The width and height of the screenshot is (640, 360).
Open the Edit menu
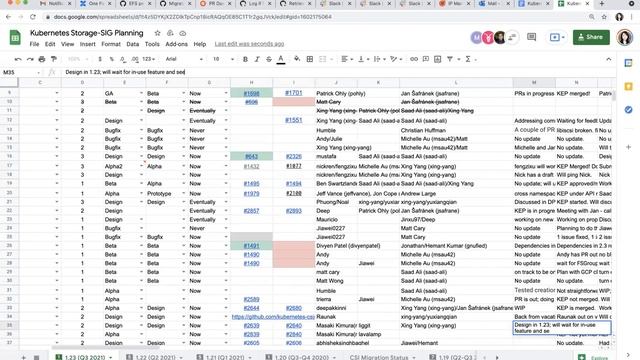point(50,44)
